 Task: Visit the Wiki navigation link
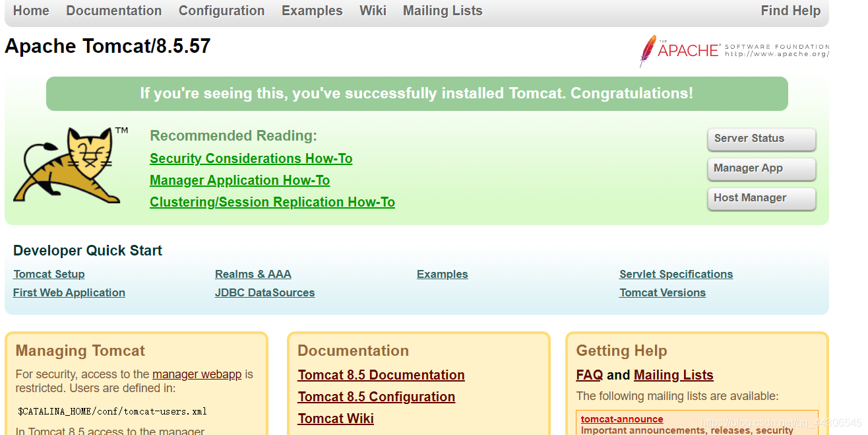click(x=373, y=11)
